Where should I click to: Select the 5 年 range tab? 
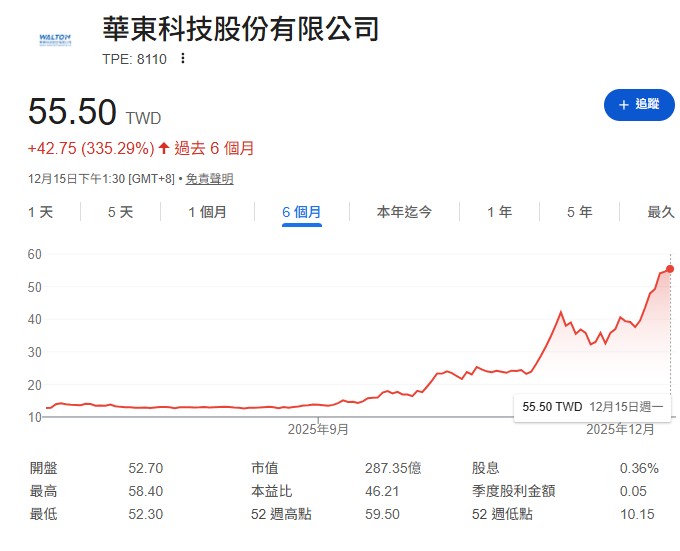[x=579, y=212]
